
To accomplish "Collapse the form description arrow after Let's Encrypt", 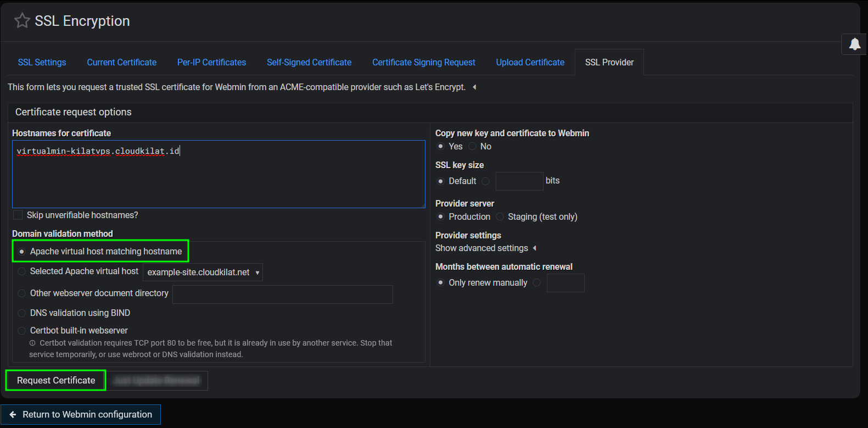I will (474, 87).
